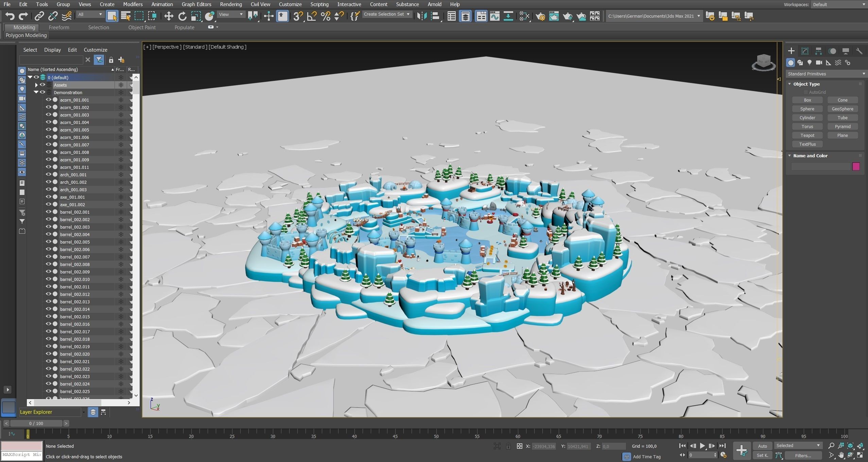Select the Lights category icon

(810, 63)
